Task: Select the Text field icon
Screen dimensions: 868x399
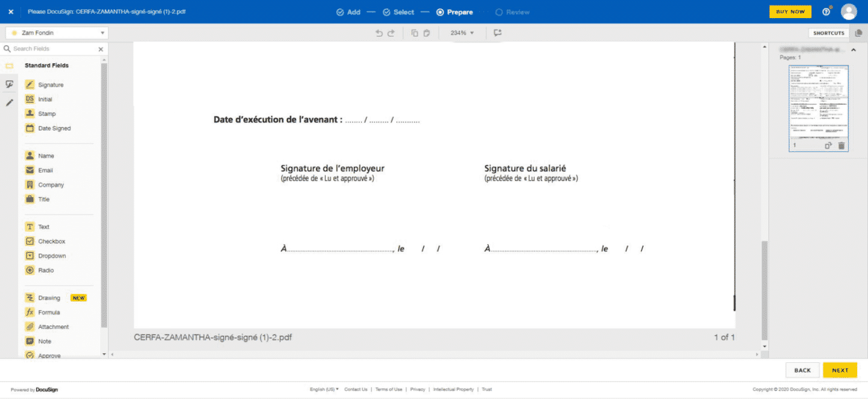Action: click(30, 227)
